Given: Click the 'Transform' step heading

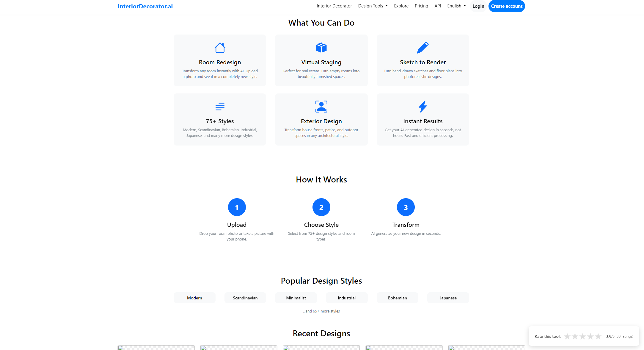Looking at the screenshot, I should click(406, 225).
